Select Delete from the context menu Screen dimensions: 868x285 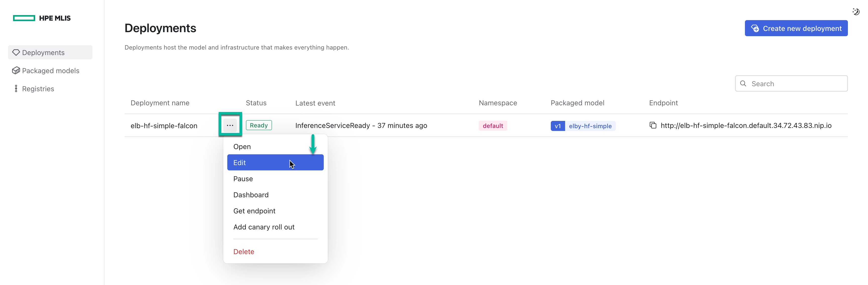pyautogui.click(x=275, y=252)
